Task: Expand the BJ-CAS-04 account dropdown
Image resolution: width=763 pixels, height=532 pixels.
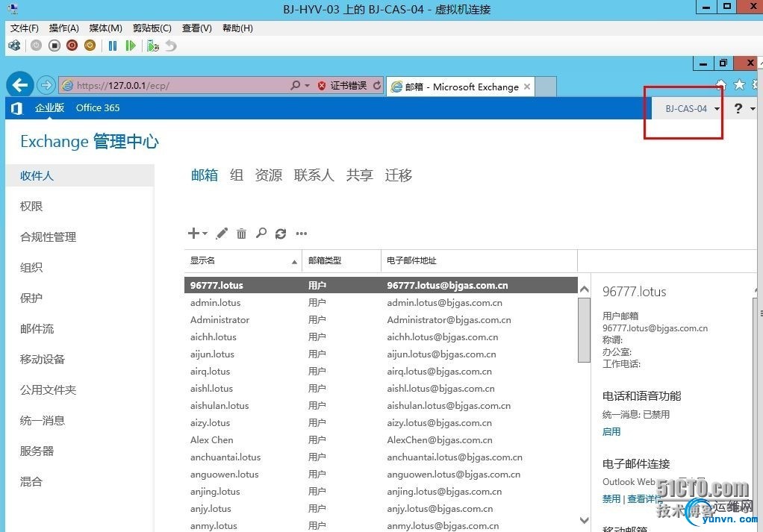Action: 692,108
